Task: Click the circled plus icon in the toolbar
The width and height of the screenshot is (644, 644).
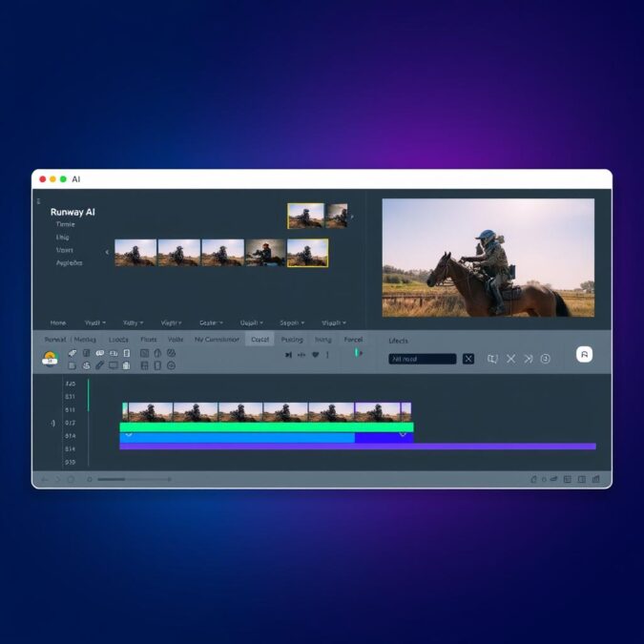Action: (x=172, y=365)
